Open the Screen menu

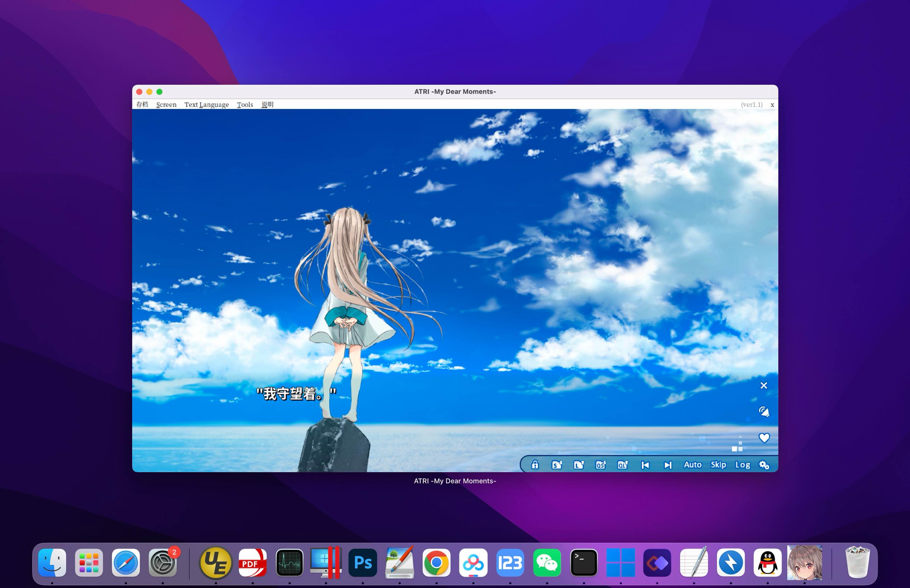tap(166, 104)
